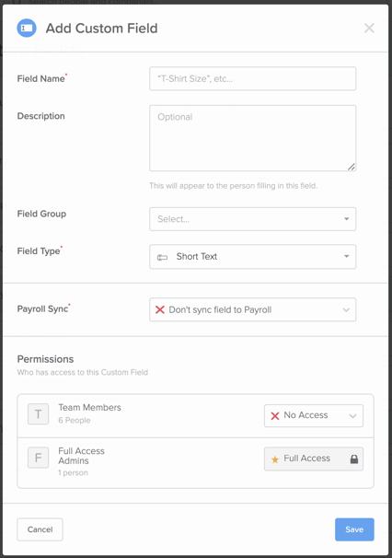Expand the Field Type dropdown arrow
The height and width of the screenshot is (558, 392).
click(x=347, y=256)
